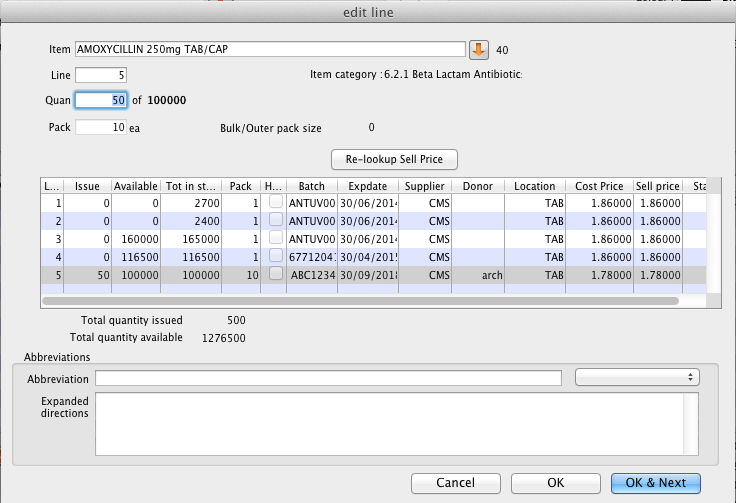Focus the Item name text field
Image resolution: width=736 pixels, height=503 pixels.
[x=270, y=49]
